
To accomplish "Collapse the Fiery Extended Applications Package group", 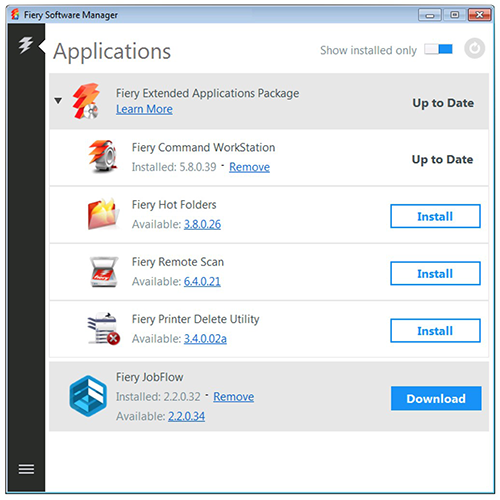I will coord(58,100).
